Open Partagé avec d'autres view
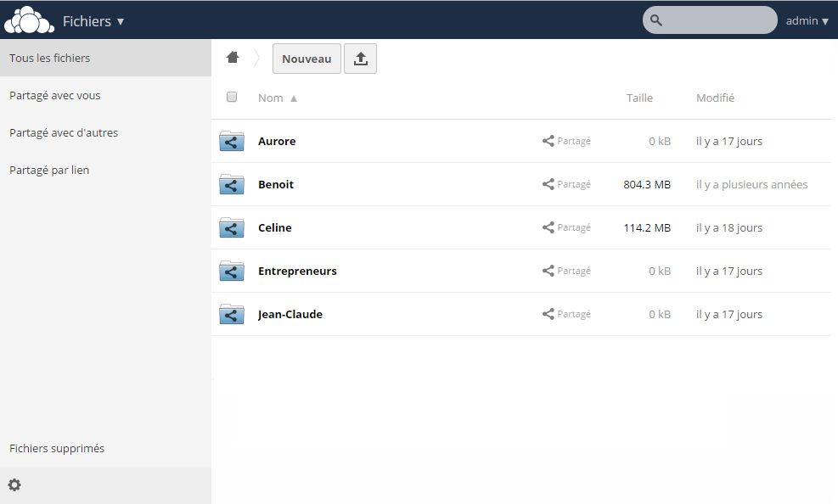Screen dimensions: 838x504 click(x=106, y=132)
